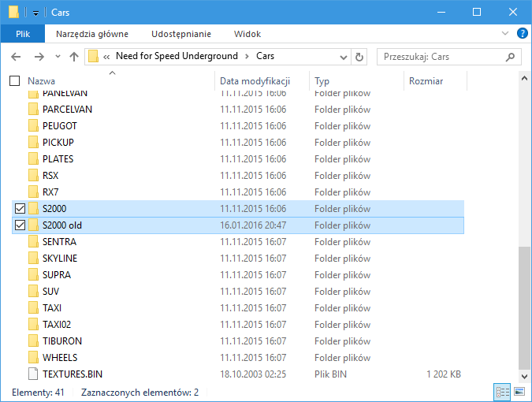Image resolution: width=532 pixels, height=402 pixels.
Task: Open help with the question mark icon
Action: click(x=522, y=34)
